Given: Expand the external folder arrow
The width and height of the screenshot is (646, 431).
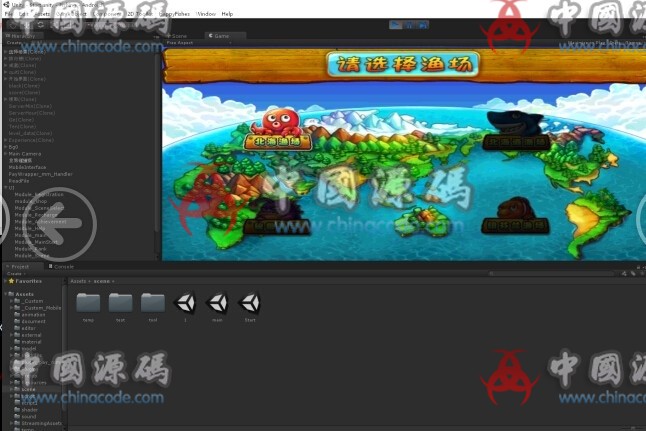Looking at the screenshot, I should coord(12,335).
